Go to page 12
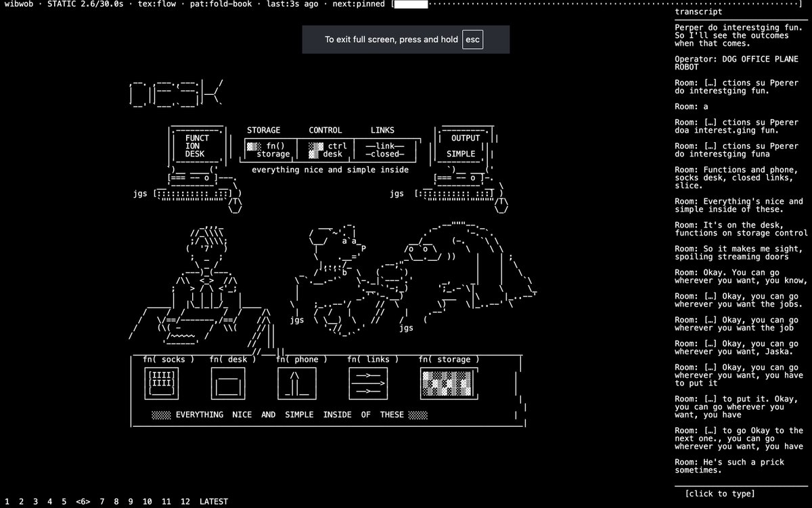 point(185,502)
